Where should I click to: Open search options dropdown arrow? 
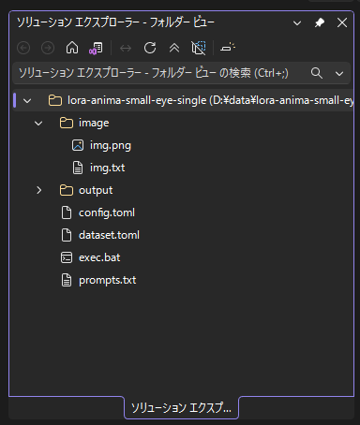(x=339, y=73)
